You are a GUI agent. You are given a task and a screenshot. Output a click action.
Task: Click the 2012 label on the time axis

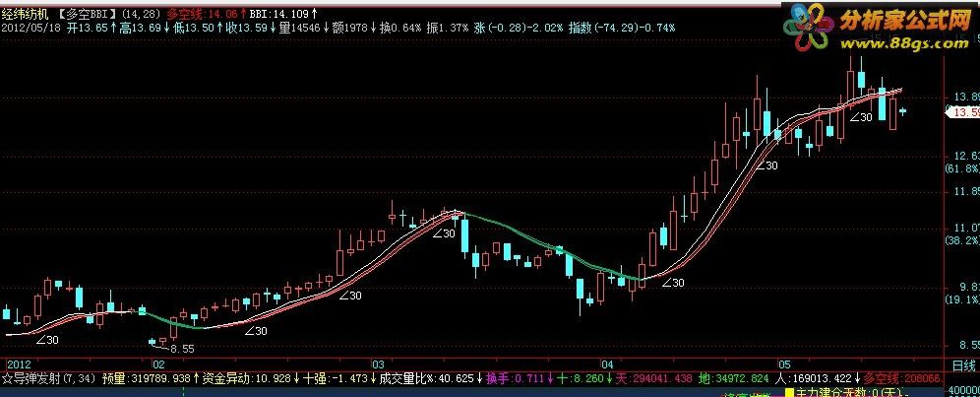coord(18,364)
